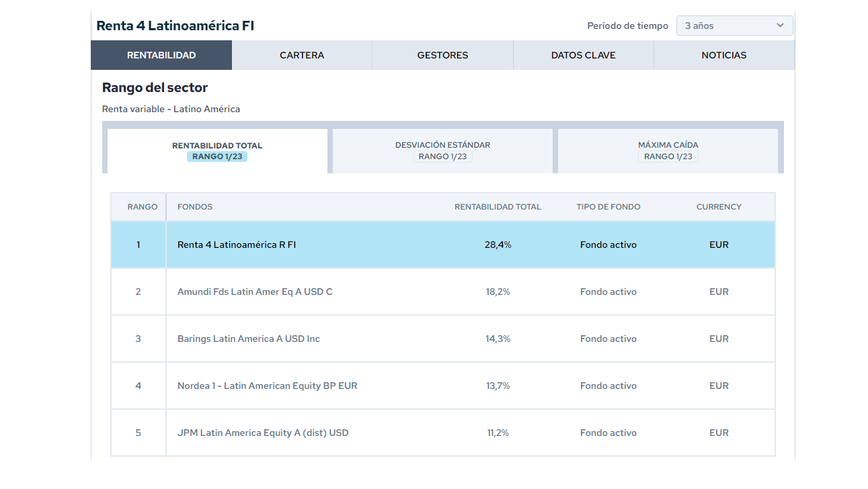Click the TIPO DE FONDO column header
Screen dimensions: 868x489
point(608,207)
